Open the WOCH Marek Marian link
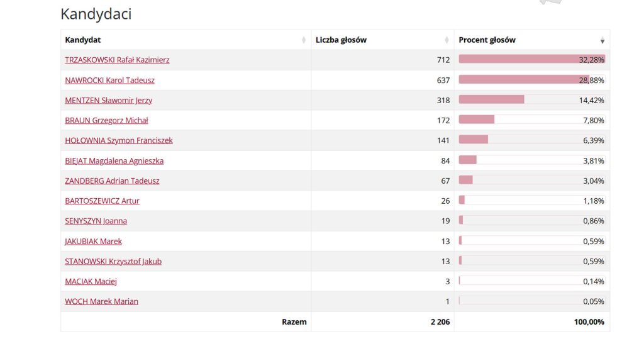 pyautogui.click(x=101, y=302)
